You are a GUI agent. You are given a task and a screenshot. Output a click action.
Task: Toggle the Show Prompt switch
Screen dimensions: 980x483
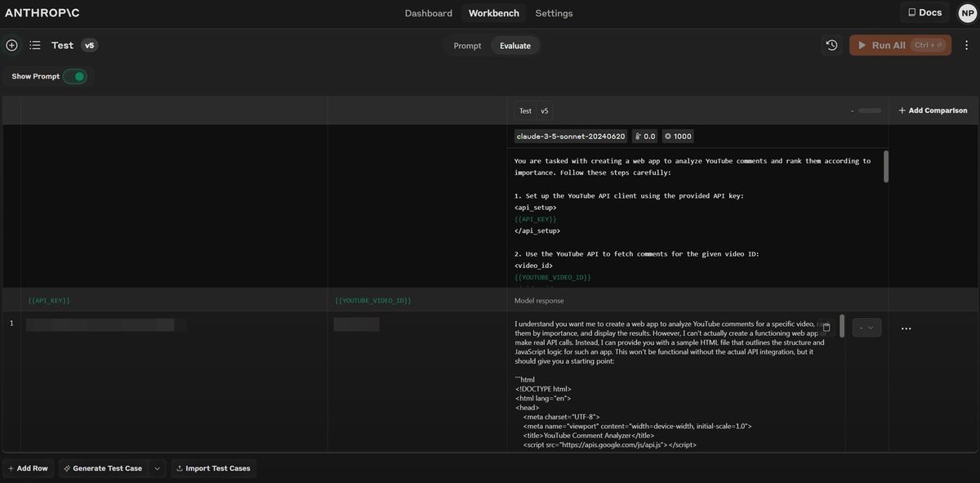pos(74,77)
